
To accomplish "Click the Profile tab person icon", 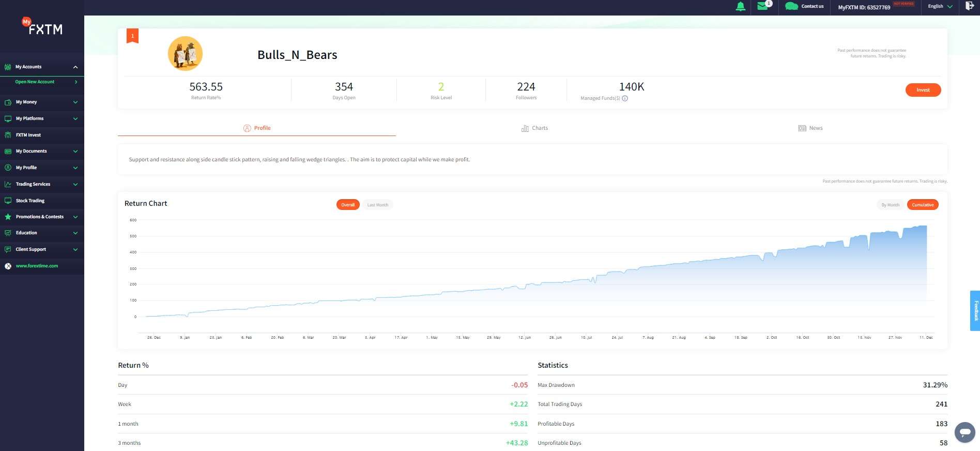I will (x=247, y=128).
